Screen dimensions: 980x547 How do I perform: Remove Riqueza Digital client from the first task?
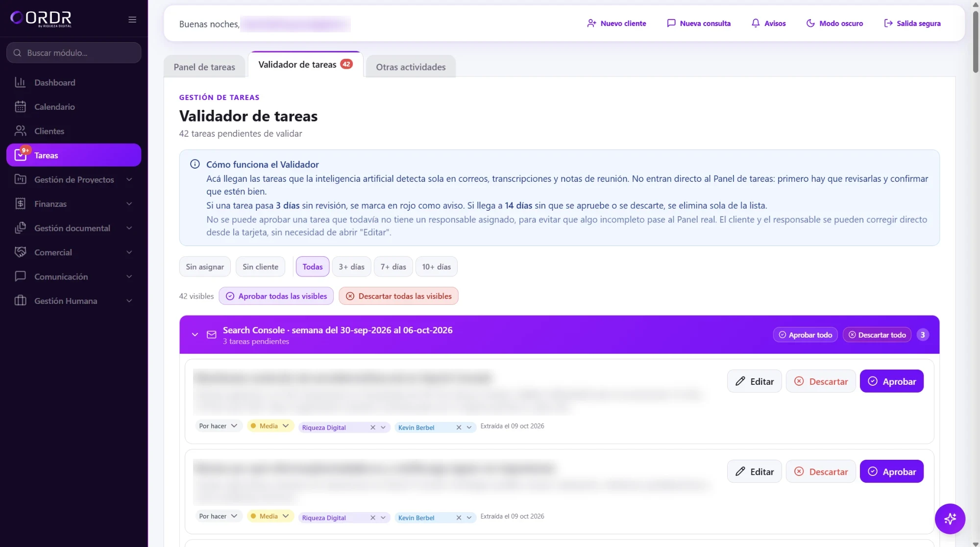(x=373, y=427)
